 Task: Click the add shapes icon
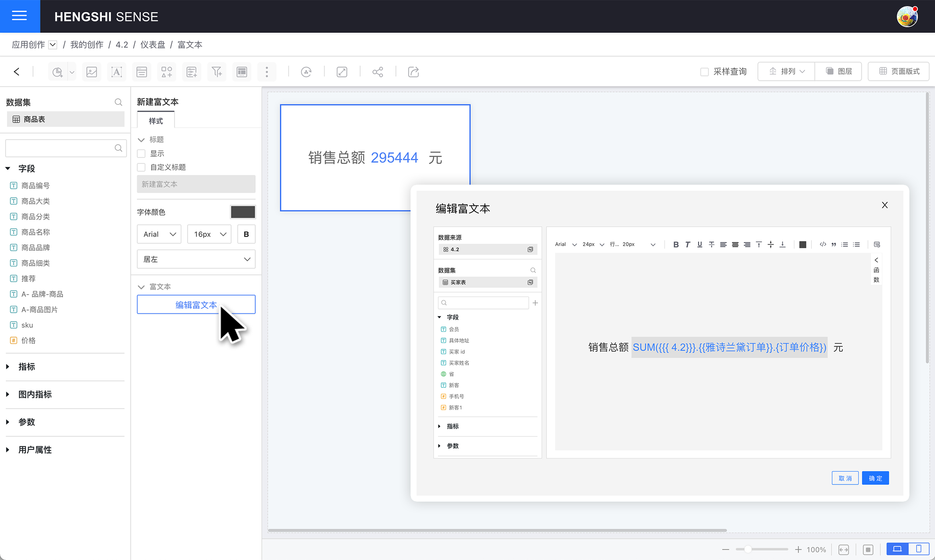click(x=167, y=72)
